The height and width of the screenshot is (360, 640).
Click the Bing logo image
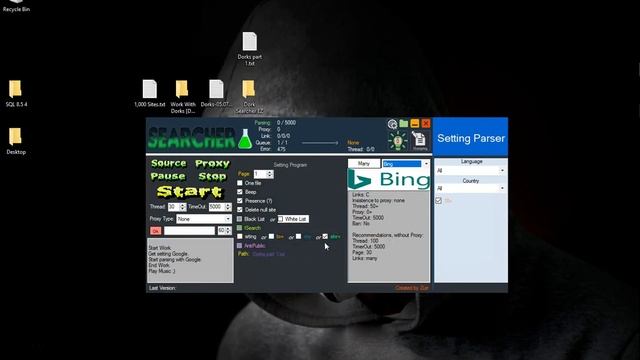point(389,180)
